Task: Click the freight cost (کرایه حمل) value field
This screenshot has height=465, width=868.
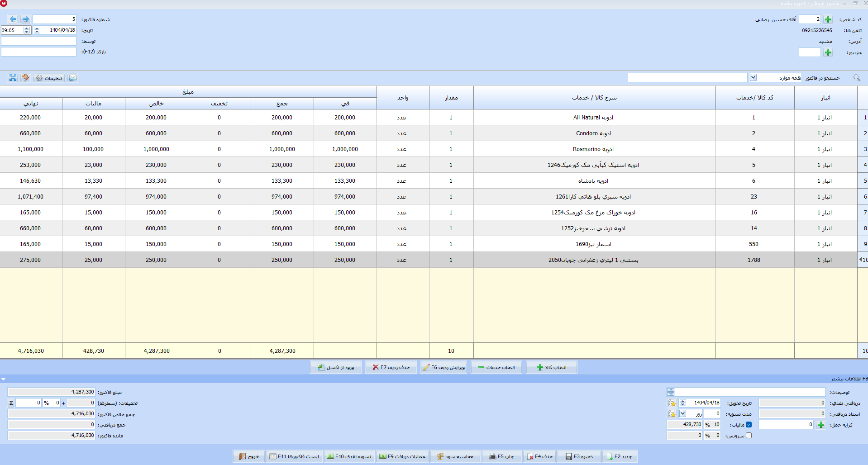Action: tap(787, 425)
